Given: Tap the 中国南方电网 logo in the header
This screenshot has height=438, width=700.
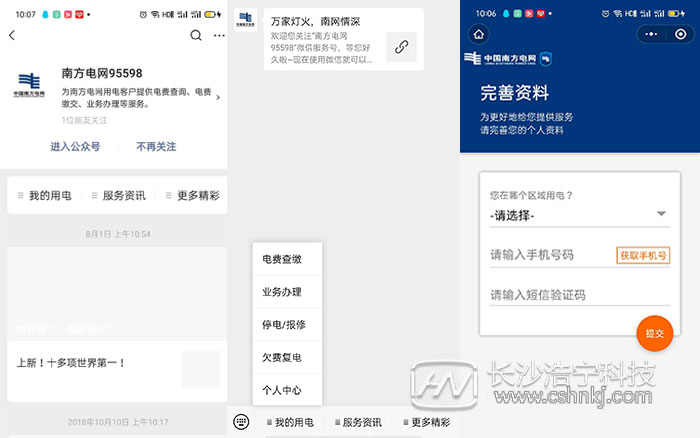Looking at the screenshot, I should pyautogui.click(x=508, y=58).
